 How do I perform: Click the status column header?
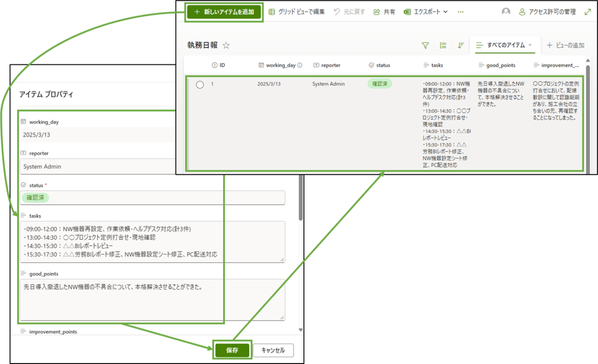(379, 65)
